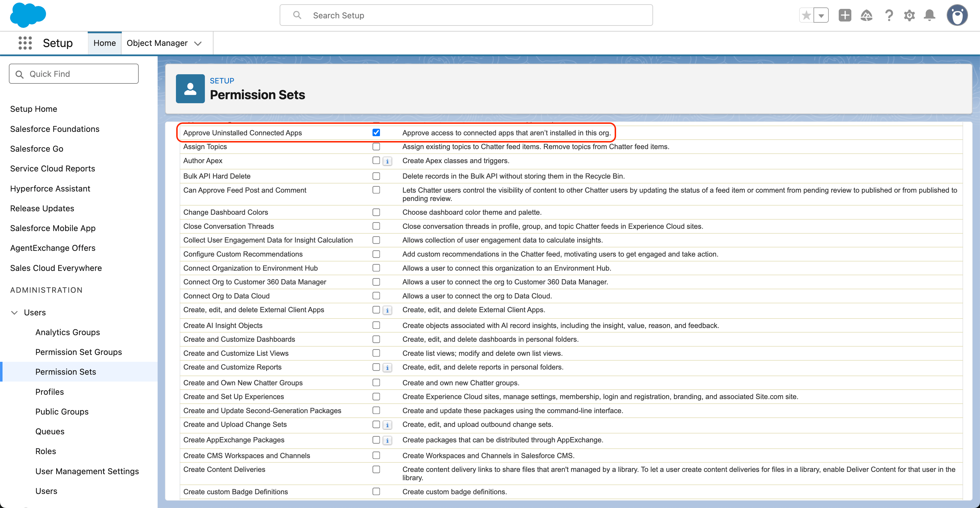Screen dimensions: 980x508
Task: Open Salesforce Mobile App sidebar item
Action: (x=53, y=228)
